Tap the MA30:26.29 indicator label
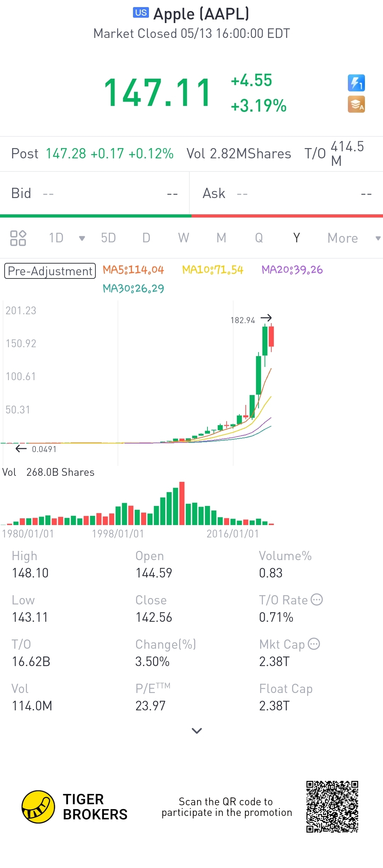The image size is (383, 868). click(x=133, y=289)
